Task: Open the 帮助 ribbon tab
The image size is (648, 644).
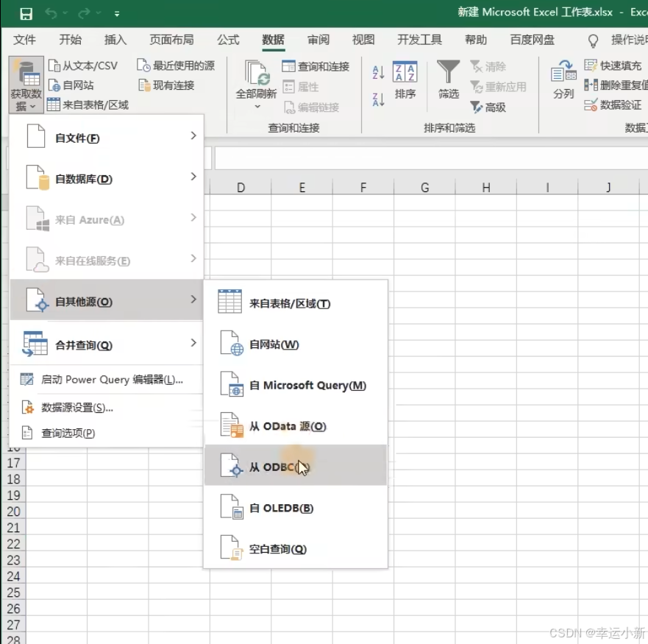Action: tap(476, 40)
